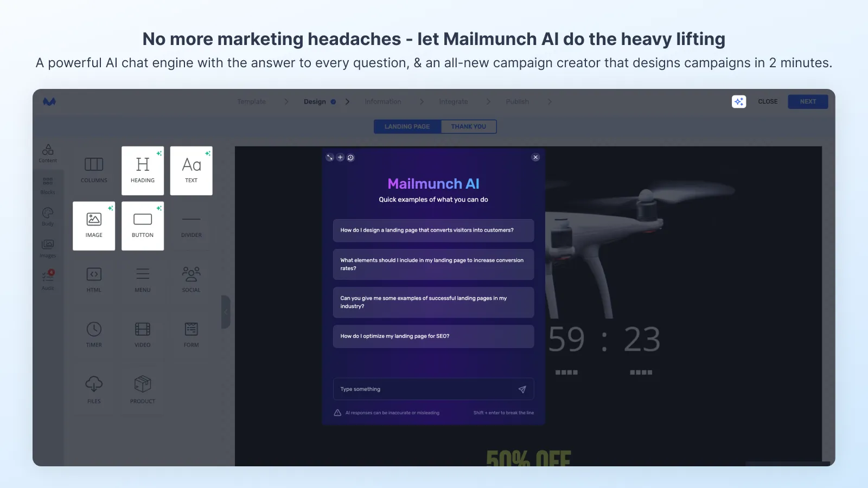Screen dimensions: 868x488
Task: Go to the Template step
Action: tap(251, 101)
